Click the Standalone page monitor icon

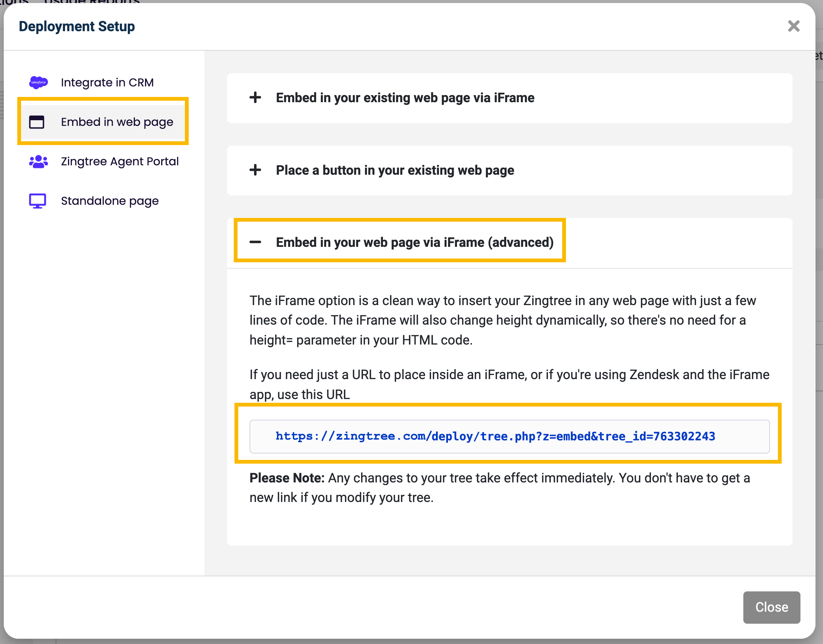click(38, 201)
